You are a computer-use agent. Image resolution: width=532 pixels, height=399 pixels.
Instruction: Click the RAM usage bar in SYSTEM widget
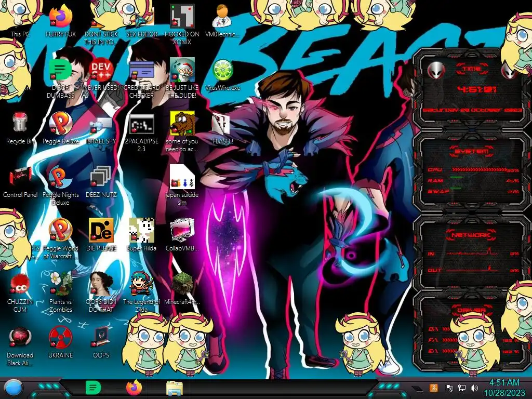point(456,177)
